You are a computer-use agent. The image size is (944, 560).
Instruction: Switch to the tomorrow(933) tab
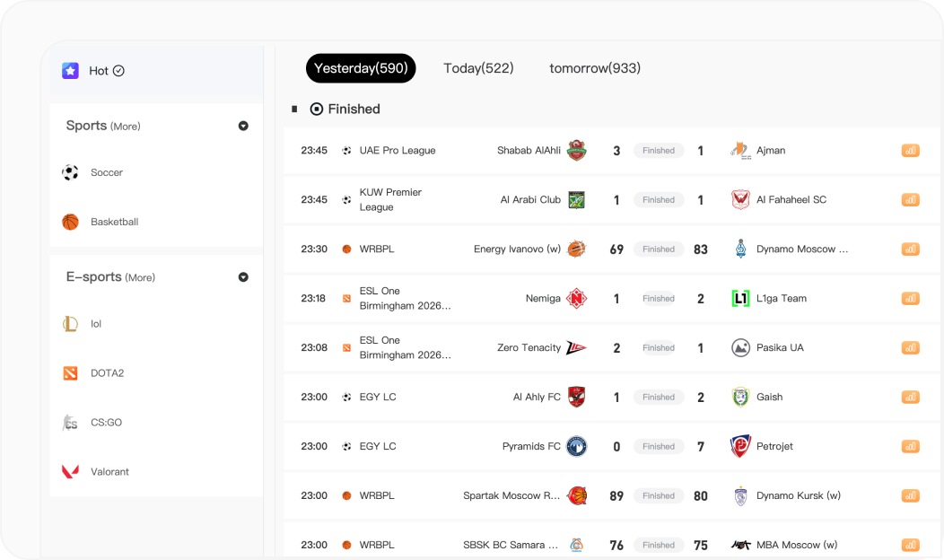click(595, 68)
